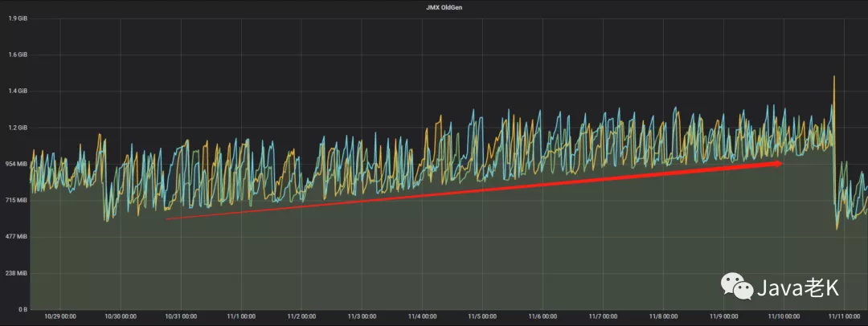868x326 pixels.
Task: Click the 10/29 00:00 time axis label
Action: coord(60,317)
